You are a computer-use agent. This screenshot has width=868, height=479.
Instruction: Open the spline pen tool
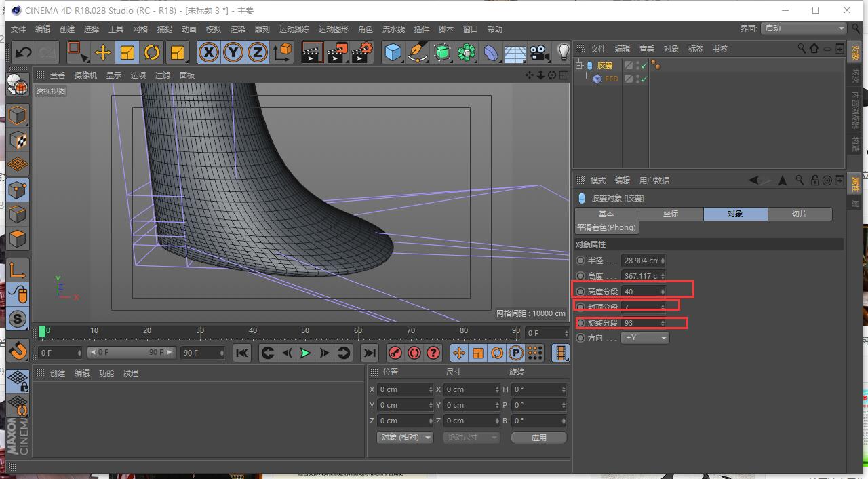(x=418, y=52)
